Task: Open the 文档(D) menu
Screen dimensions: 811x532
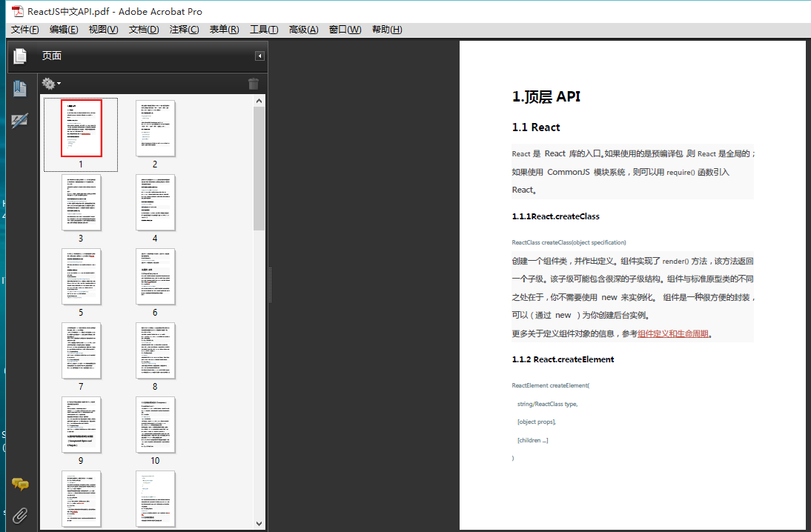Action: 144,30
